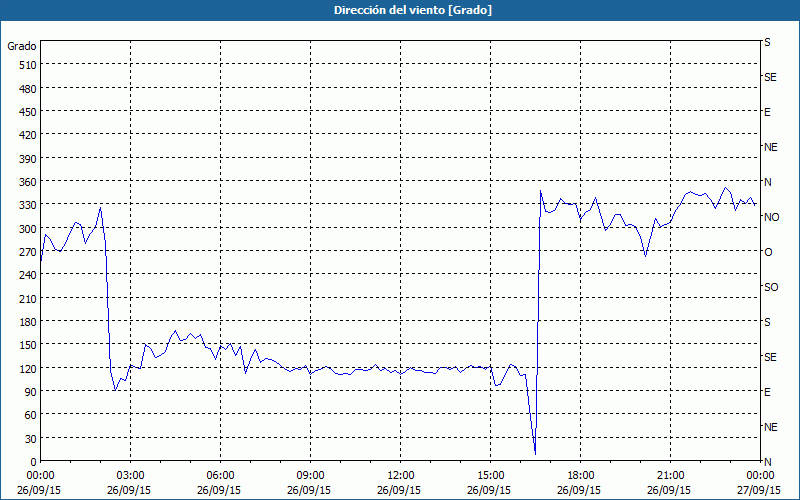Select the 510 y-axis tick label
The height and width of the screenshot is (500, 800).
coord(28,65)
